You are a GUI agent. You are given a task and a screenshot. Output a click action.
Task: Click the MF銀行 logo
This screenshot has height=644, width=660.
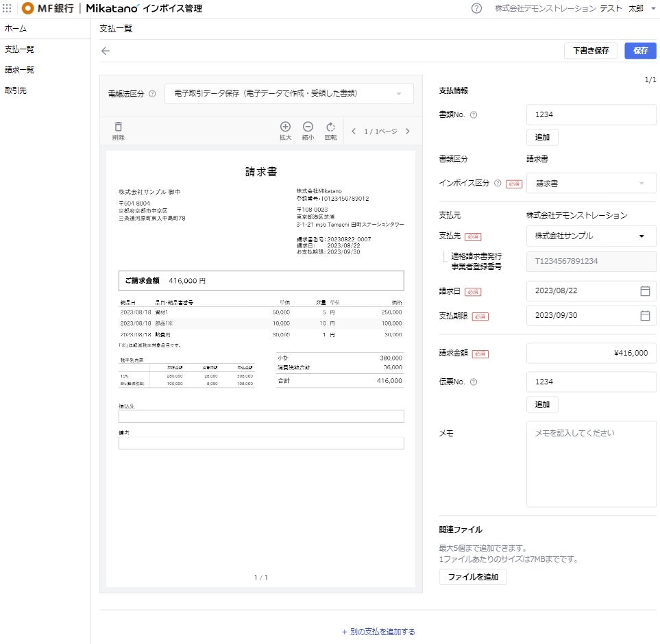pyautogui.click(x=47, y=8)
